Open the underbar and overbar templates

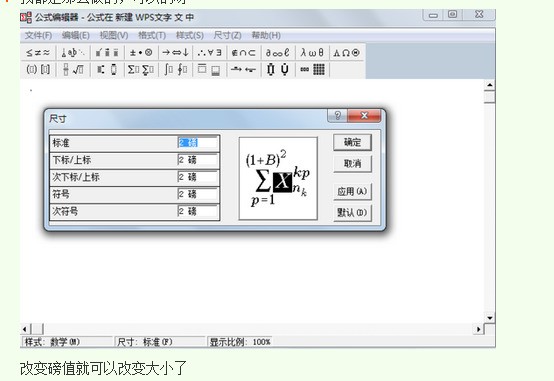[209, 69]
